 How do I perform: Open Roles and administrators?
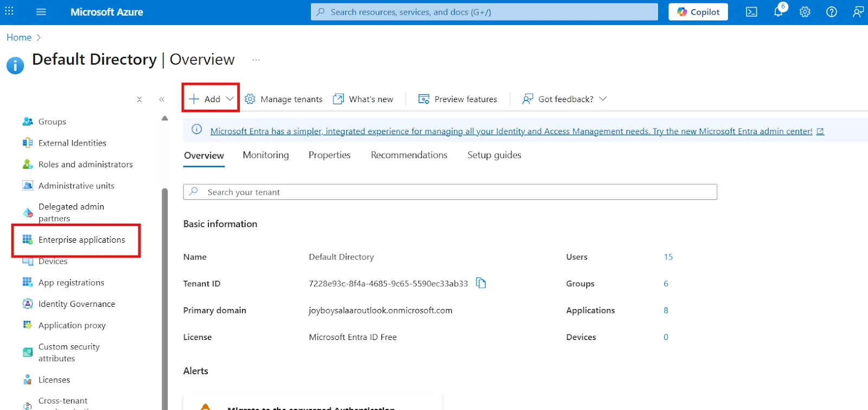[x=85, y=164]
